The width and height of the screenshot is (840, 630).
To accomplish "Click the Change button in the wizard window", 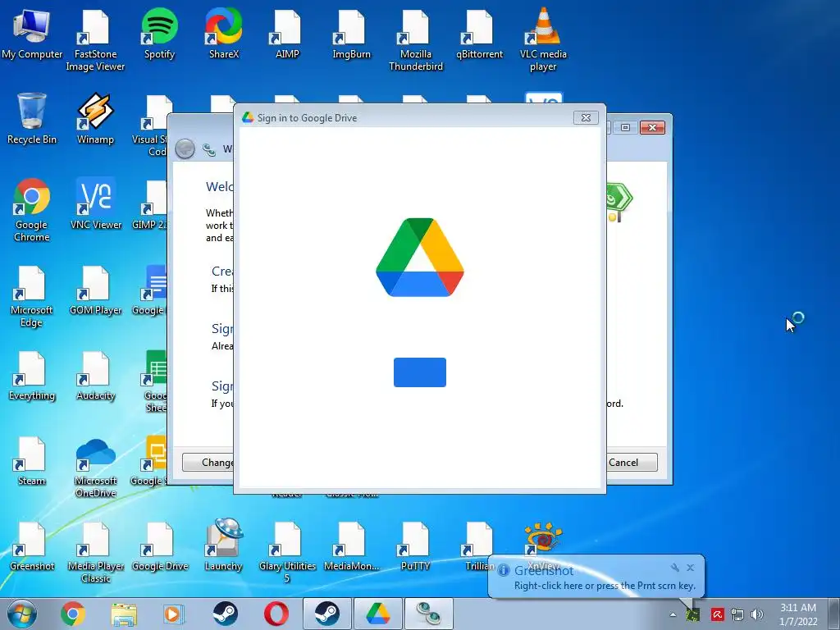I will point(208,463).
